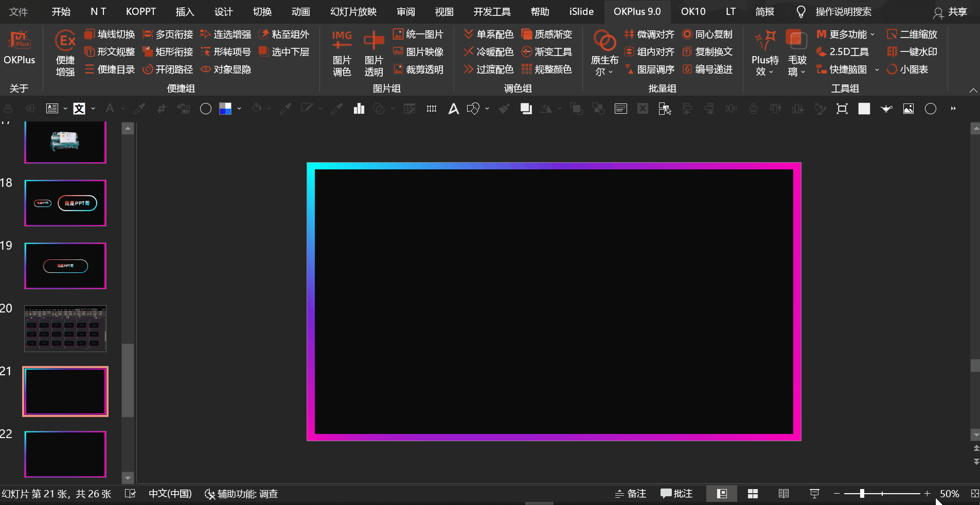Click 图片映像 tool
Image resolution: width=980 pixels, height=505 pixels.
418,52
